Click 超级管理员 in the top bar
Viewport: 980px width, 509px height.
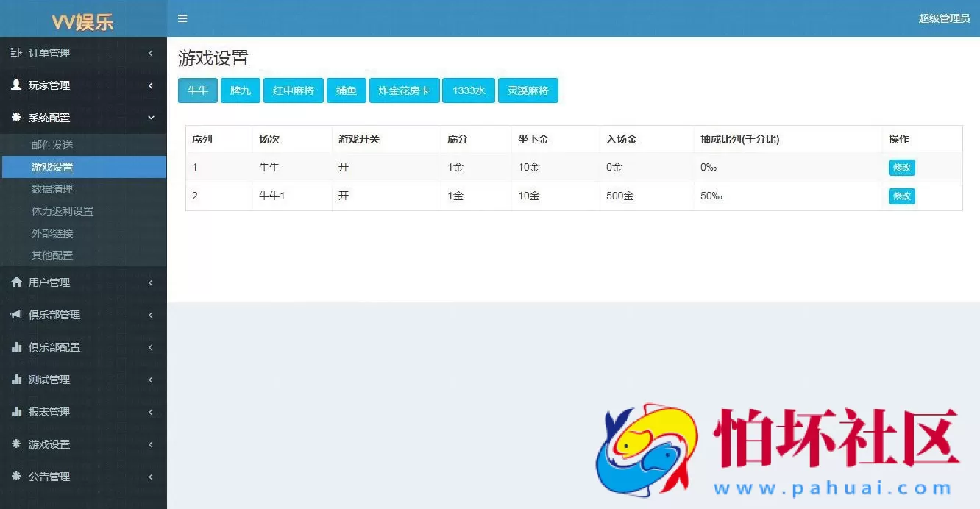point(944,18)
